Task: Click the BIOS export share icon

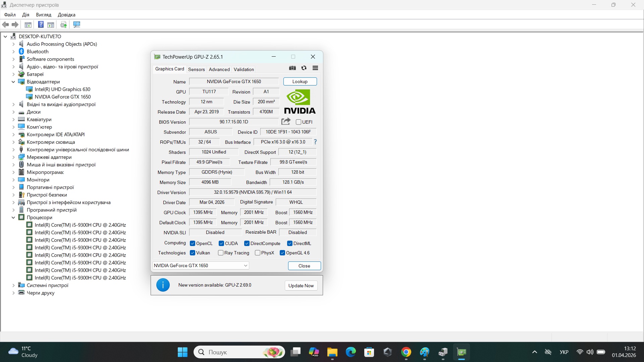Action: coord(286,121)
